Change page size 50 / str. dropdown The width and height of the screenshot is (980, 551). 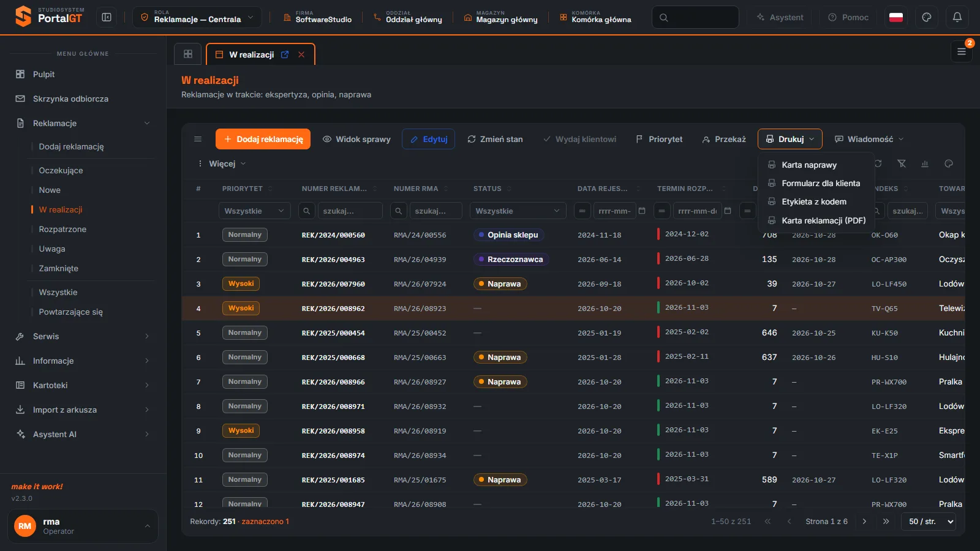coord(929,522)
